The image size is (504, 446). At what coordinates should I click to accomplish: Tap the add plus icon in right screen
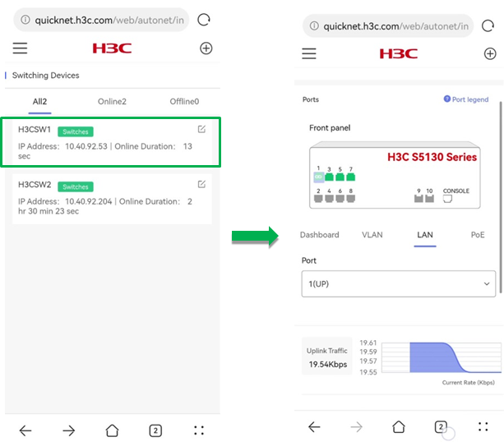coord(490,53)
